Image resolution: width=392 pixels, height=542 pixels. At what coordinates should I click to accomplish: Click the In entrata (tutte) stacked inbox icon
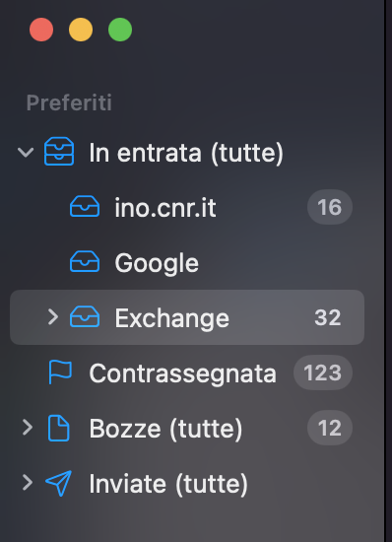tap(59, 152)
